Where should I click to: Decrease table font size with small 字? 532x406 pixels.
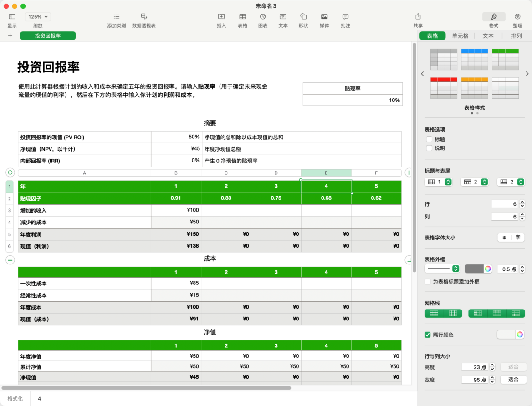[x=504, y=238]
